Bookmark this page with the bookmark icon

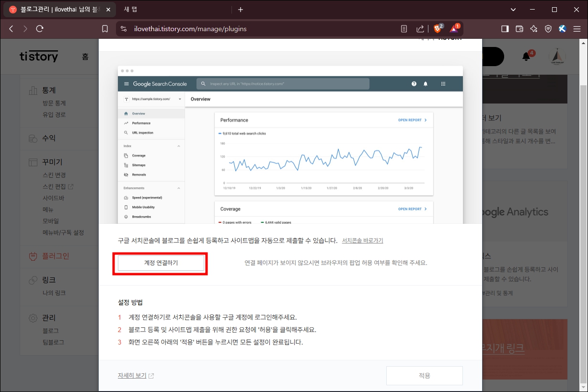105,29
